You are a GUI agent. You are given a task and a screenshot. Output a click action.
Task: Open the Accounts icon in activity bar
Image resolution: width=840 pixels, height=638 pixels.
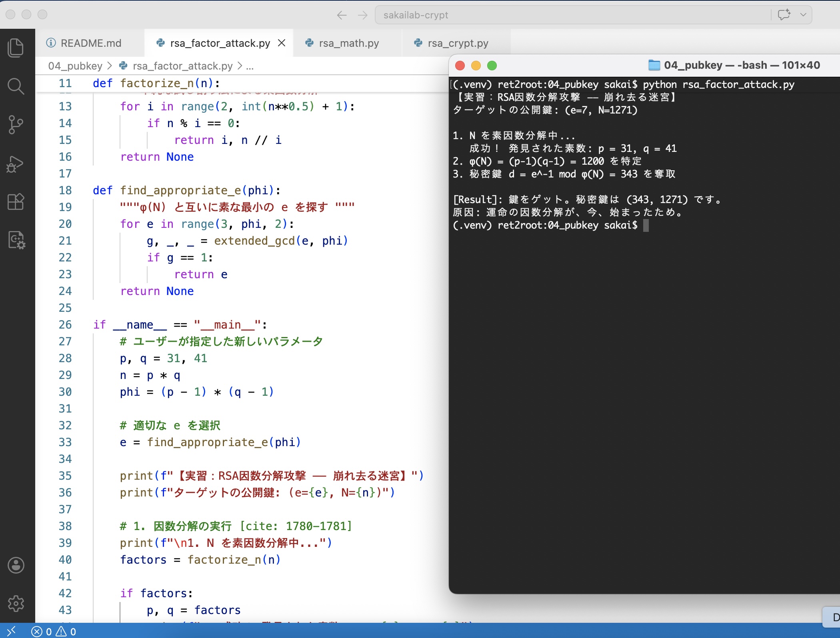click(16, 565)
